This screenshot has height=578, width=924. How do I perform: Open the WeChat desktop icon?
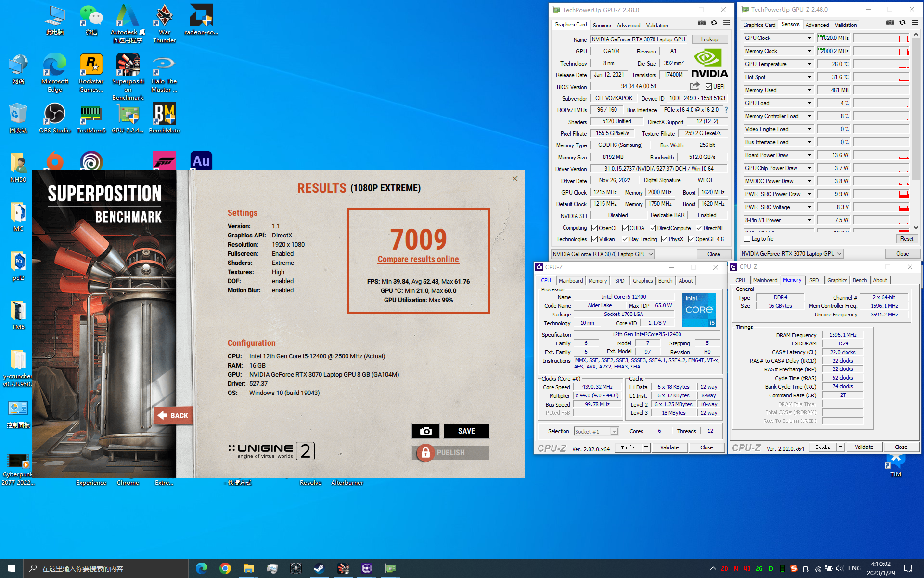tap(91, 20)
